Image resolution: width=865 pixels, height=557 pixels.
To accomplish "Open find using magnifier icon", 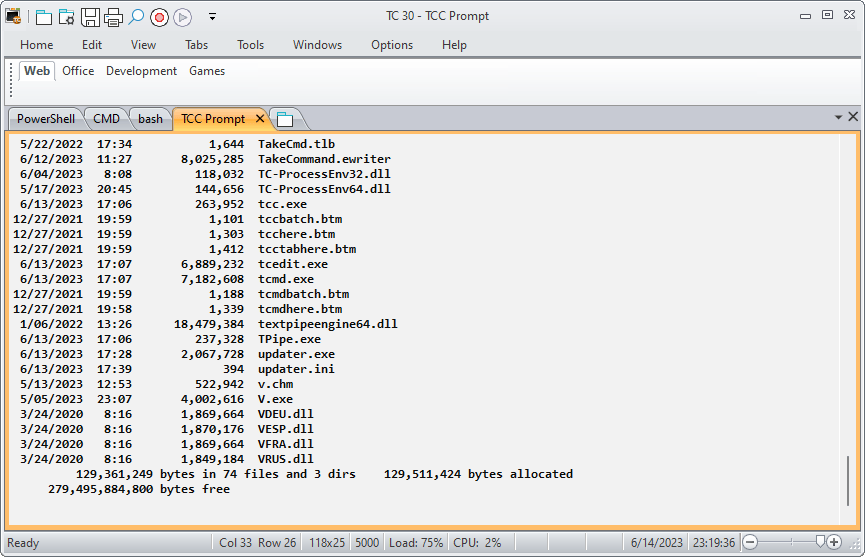I will [136, 17].
